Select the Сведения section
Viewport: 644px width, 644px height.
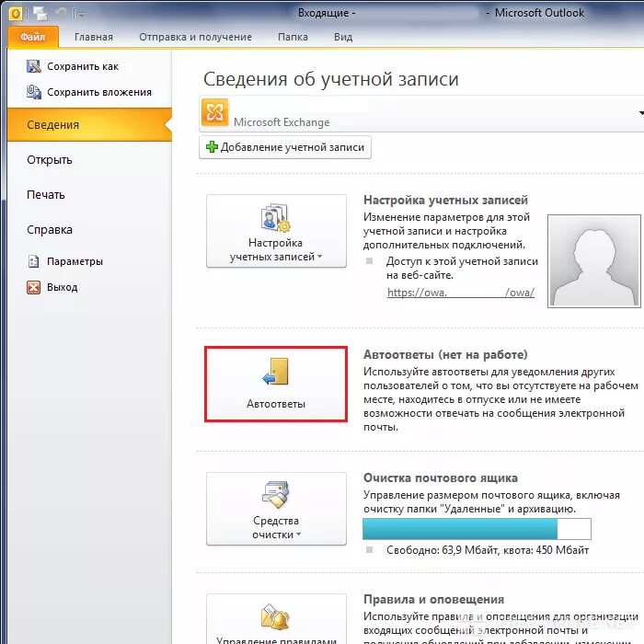[89, 125]
